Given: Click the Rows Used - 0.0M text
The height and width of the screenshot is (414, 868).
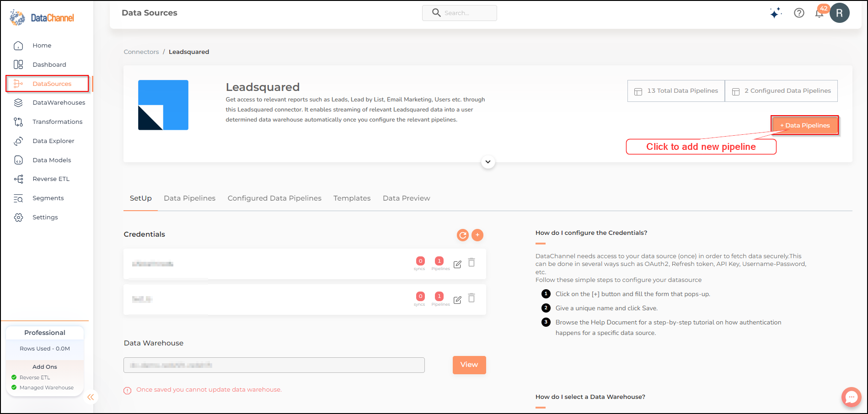Looking at the screenshot, I should click(x=45, y=349).
